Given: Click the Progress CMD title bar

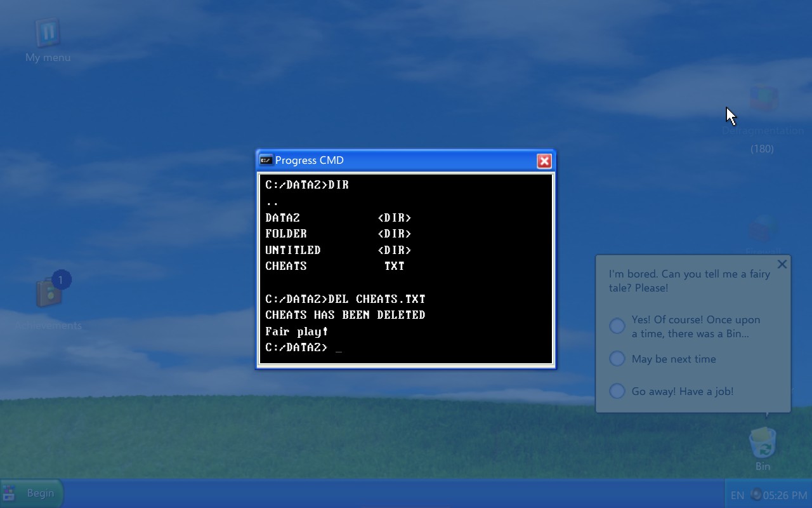Looking at the screenshot, I should tap(406, 161).
